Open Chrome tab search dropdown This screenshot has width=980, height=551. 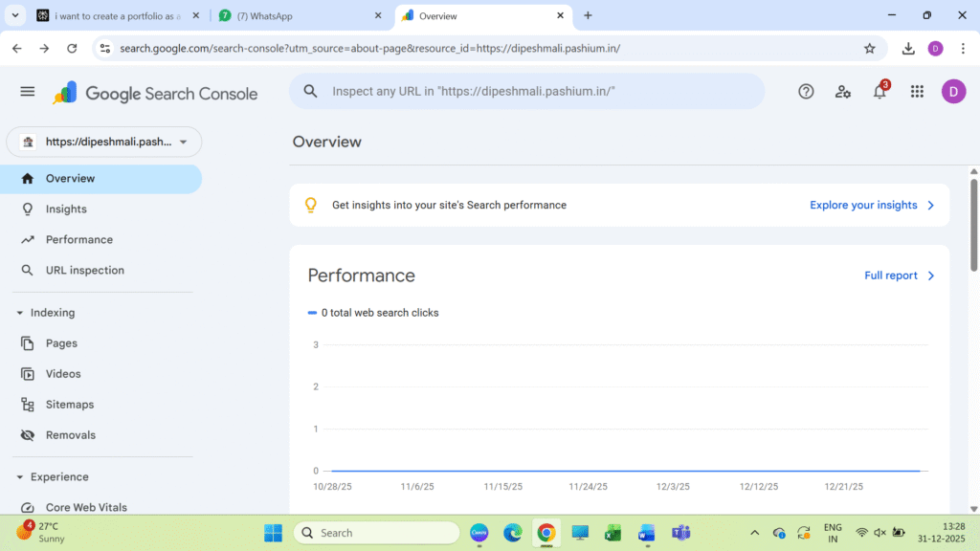(x=15, y=15)
